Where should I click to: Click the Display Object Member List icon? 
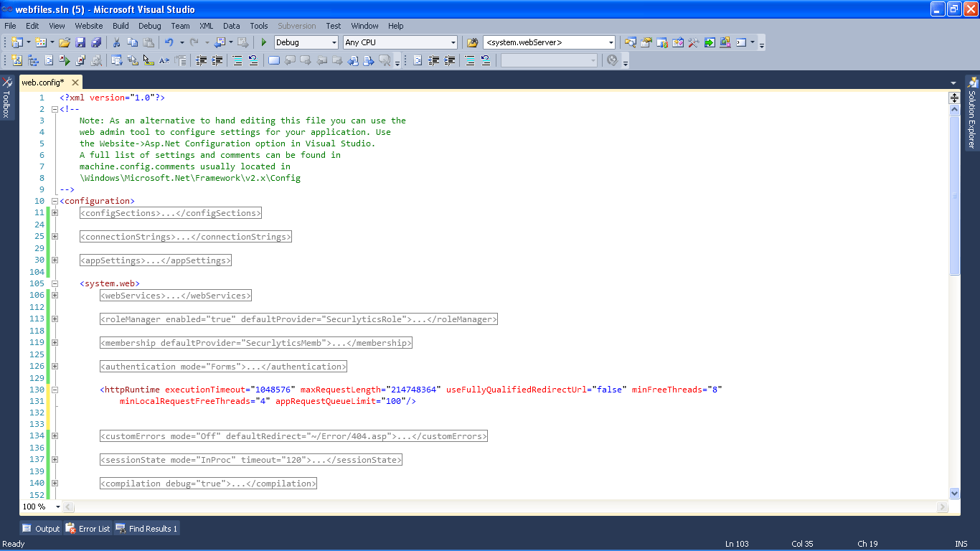[x=116, y=60]
